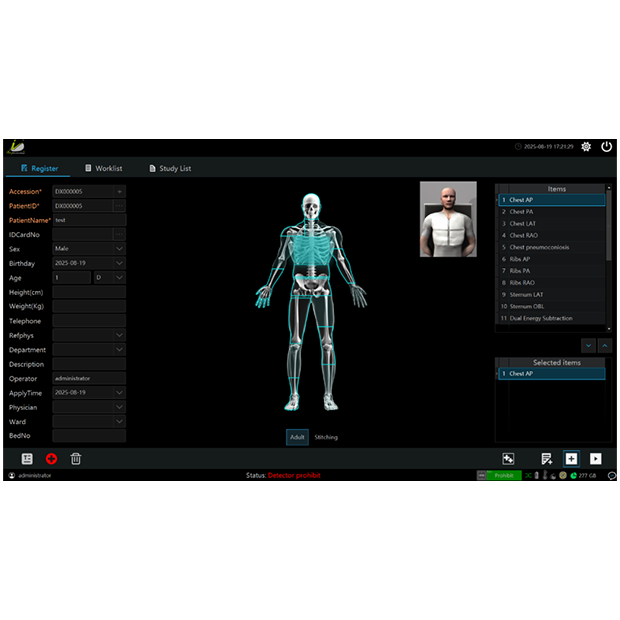Screen dimensions: 620x620
Task: Select Dual Energy Subtraction item
Action: (552, 318)
